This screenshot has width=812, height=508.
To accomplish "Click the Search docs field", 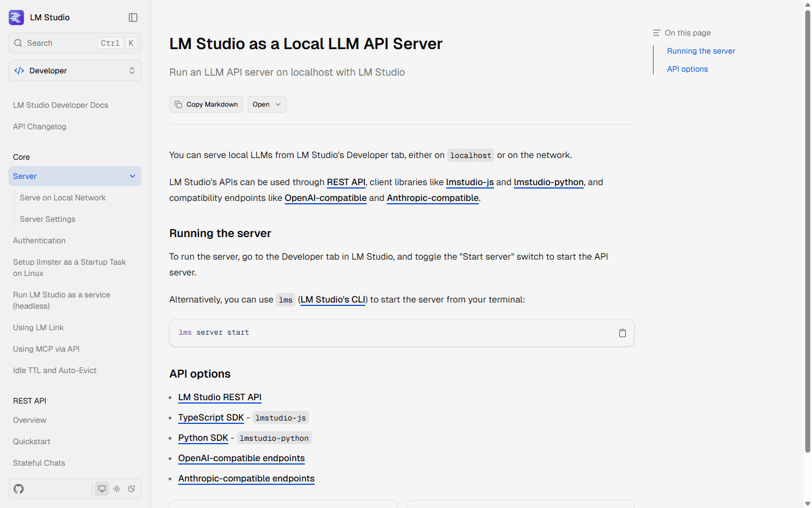I will 75,43.
